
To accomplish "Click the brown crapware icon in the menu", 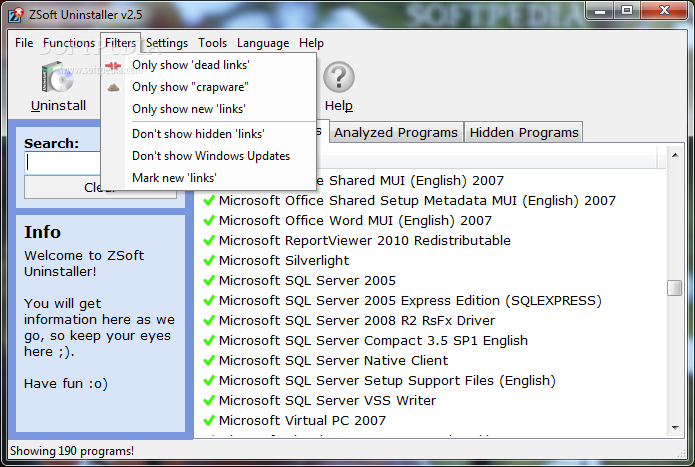I will coord(113,87).
